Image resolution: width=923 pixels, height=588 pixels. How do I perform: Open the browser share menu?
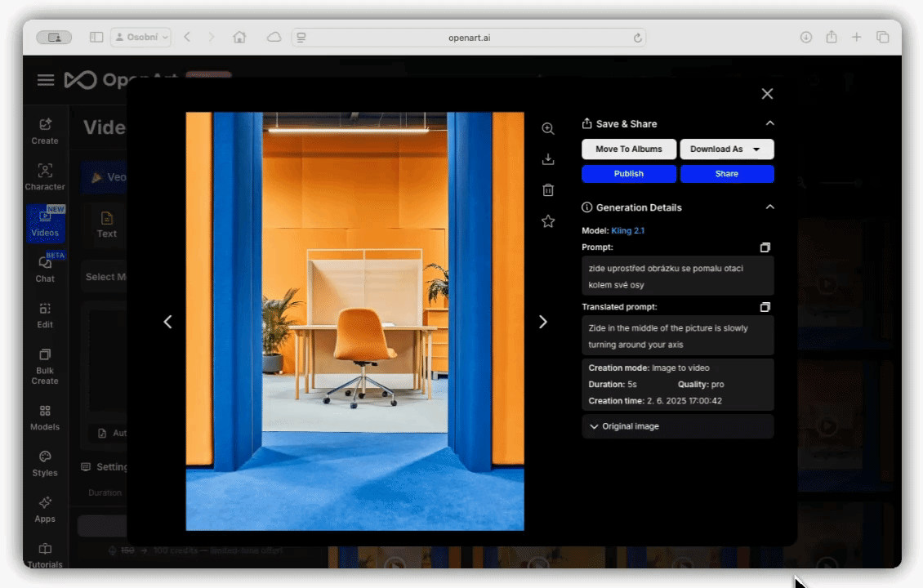coord(832,37)
